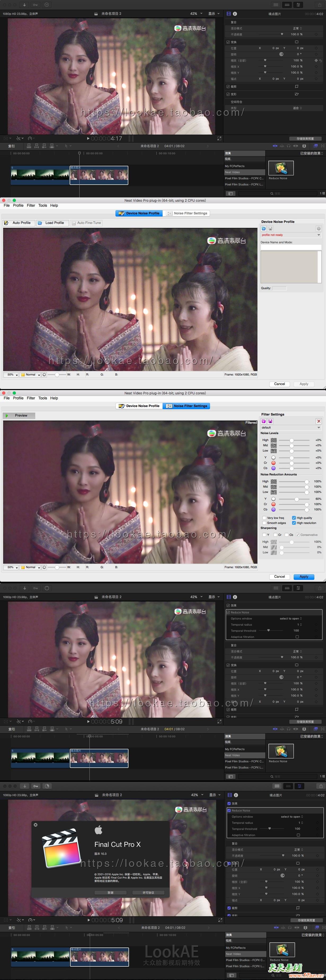
Task: Select the Reduce Noise effect thumbnail
Action: (281, 168)
